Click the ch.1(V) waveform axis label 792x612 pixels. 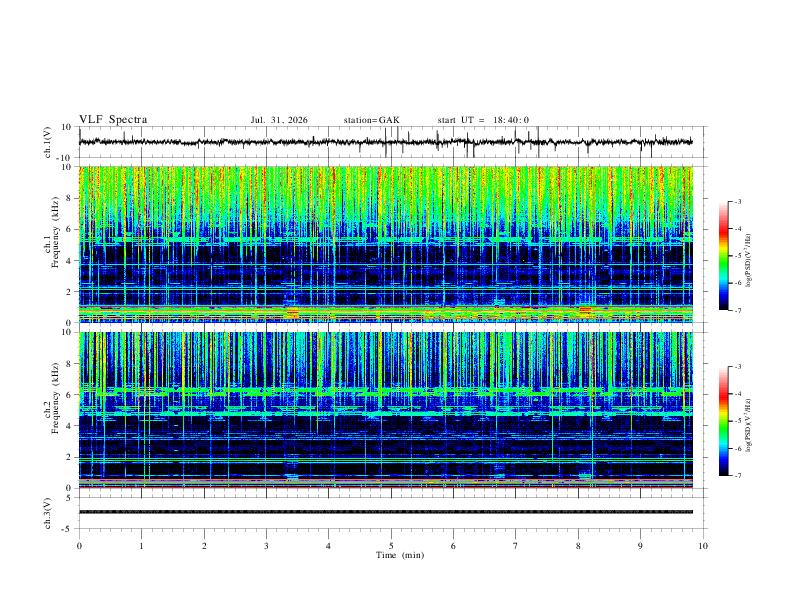point(48,142)
